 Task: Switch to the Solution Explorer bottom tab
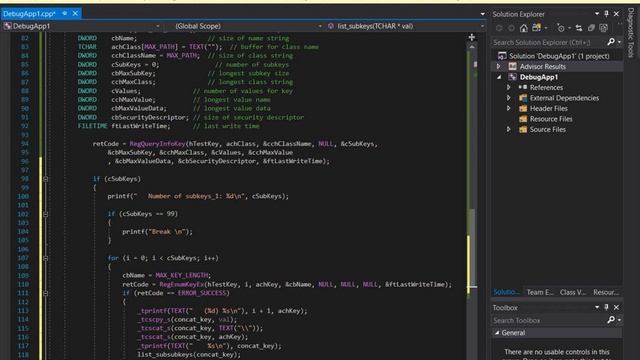pos(506,292)
